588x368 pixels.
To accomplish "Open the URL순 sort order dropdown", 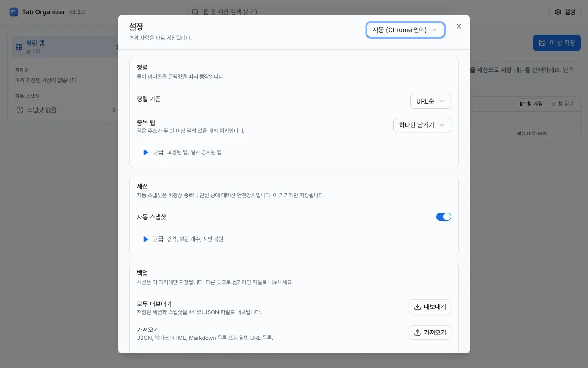I will tap(430, 101).
